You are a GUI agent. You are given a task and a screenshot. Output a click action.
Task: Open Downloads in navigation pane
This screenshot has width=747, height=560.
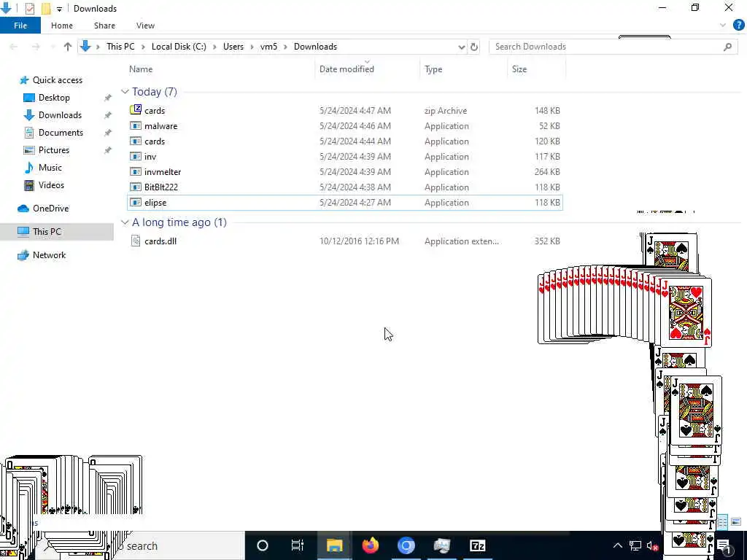coord(60,115)
